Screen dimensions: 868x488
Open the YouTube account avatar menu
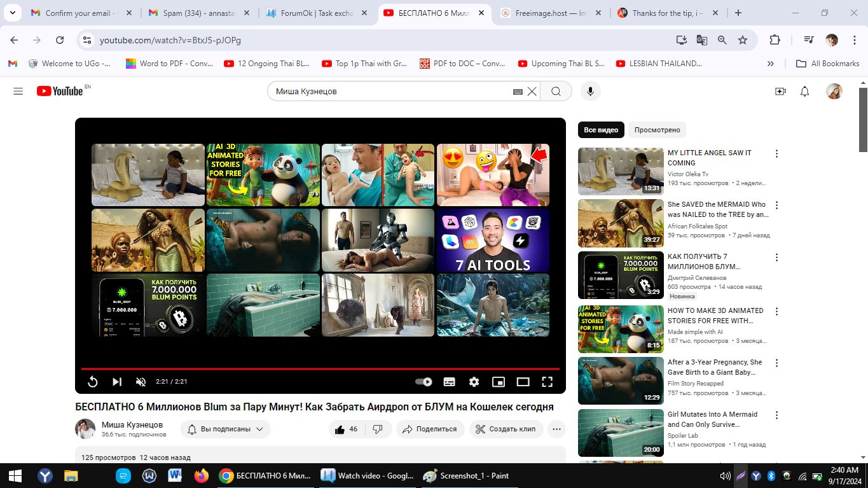(834, 91)
